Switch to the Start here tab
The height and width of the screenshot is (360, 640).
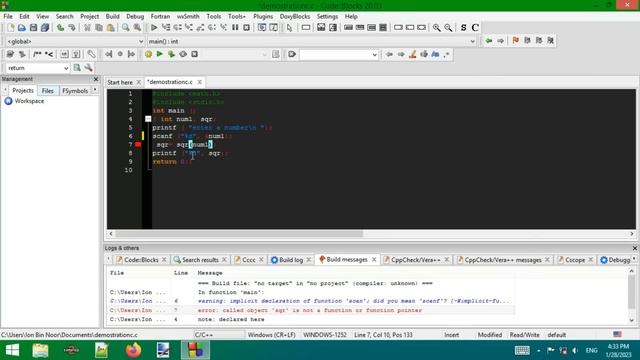120,82
